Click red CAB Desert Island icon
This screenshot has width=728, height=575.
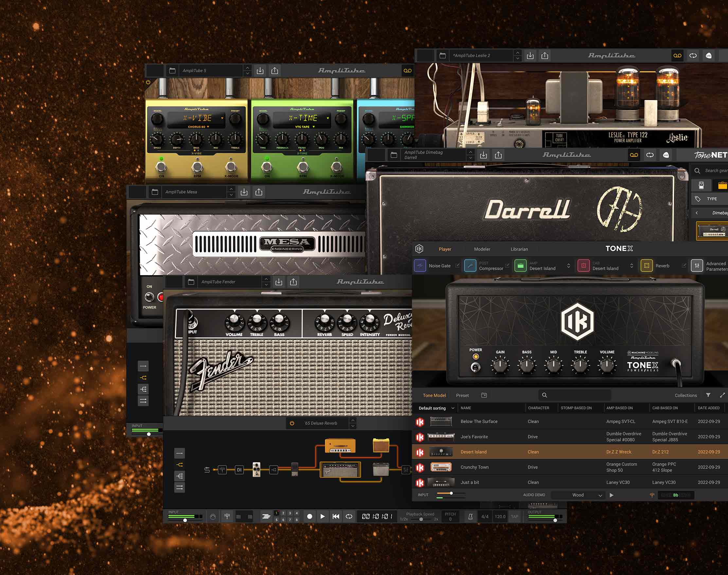tap(583, 266)
